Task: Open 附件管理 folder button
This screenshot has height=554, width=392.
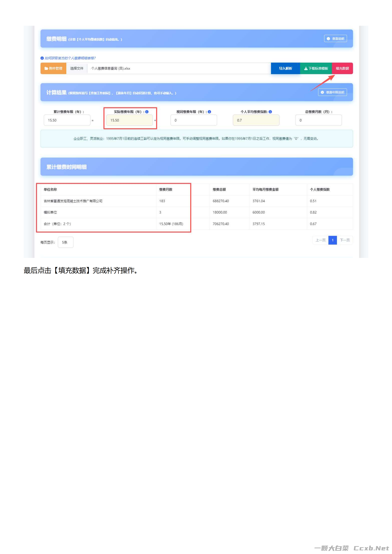Action: coord(53,69)
